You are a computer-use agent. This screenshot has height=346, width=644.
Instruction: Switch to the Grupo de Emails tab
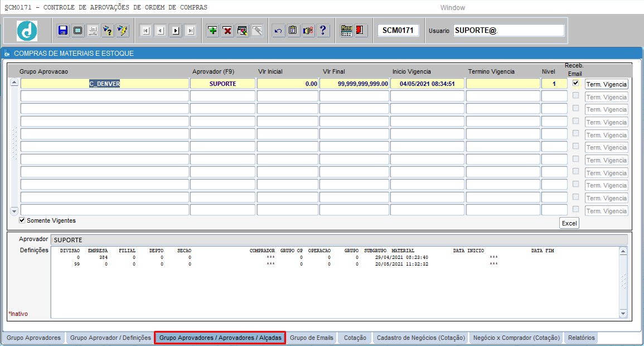point(311,338)
